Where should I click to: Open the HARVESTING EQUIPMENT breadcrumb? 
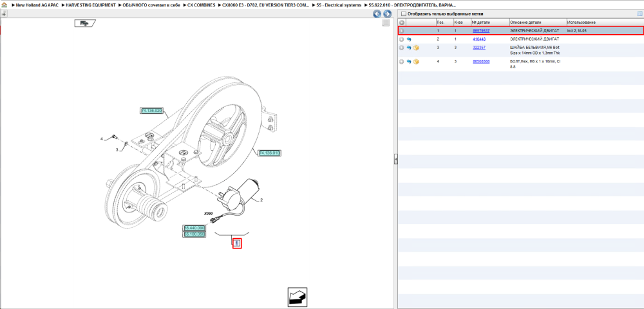pyautogui.click(x=90, y=5)
